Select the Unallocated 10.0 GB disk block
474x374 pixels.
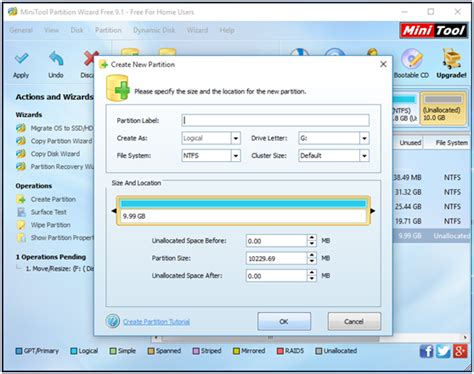(443, 109)
